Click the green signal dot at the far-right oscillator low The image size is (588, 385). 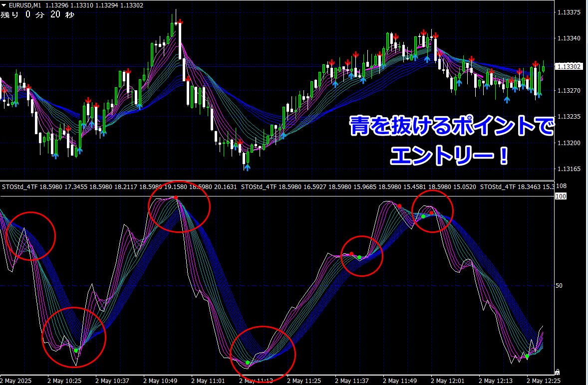tap(527, 356)
